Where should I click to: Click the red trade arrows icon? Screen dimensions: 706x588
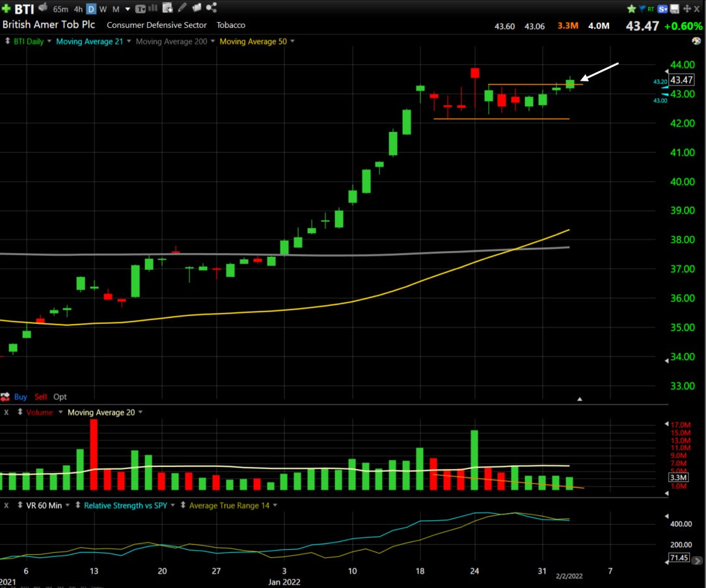tap(5, 397)
